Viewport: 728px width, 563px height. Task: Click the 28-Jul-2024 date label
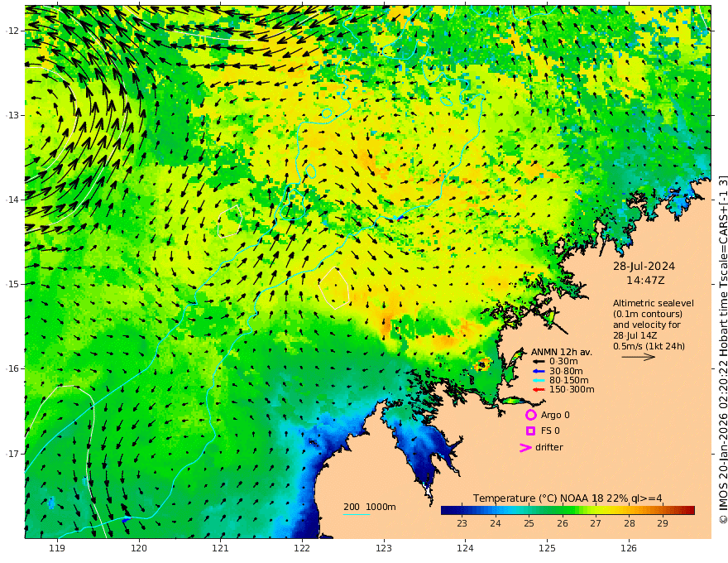pyautogui.click(x=644, y=266)
